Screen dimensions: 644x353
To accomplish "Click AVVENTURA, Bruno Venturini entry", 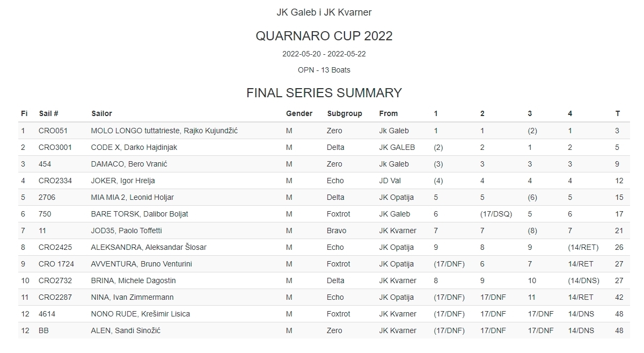I will pyautogui.click(x=141, y=264).
